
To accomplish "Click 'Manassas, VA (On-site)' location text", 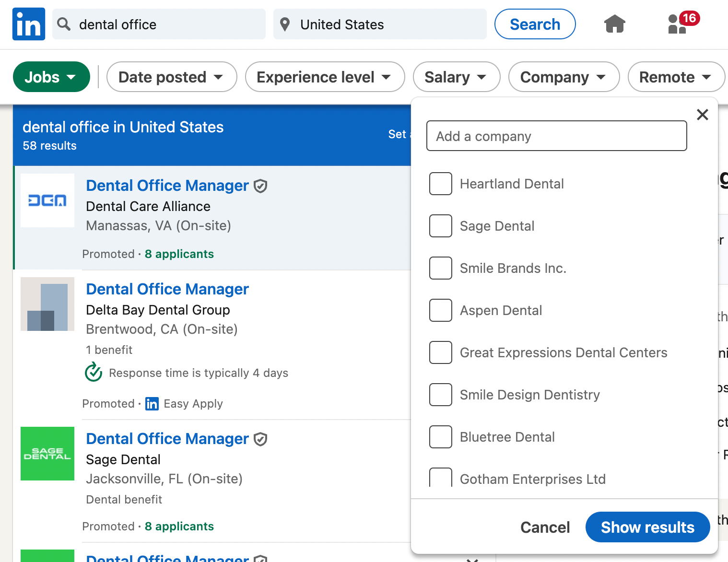I will click(x=158, y=226).
